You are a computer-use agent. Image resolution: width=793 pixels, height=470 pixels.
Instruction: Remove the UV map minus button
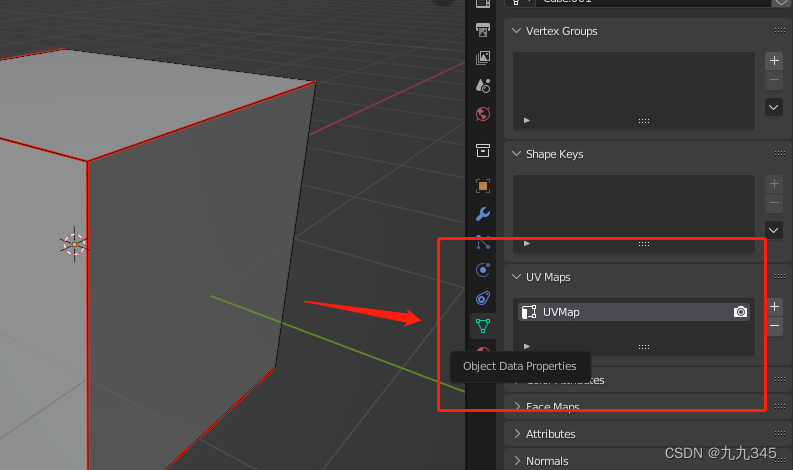point(774,326)
